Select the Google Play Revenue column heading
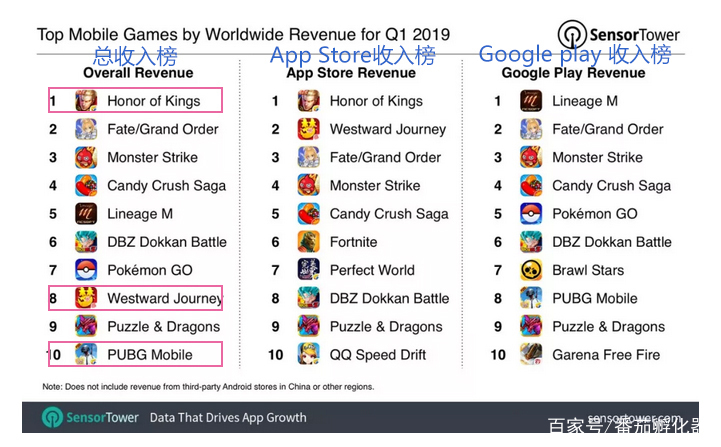721x447 pixels. [x=573, y=73]
